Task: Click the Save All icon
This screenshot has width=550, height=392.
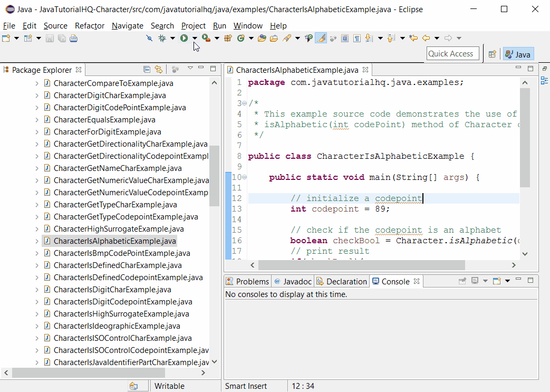Action: click(x=62, y=39)
